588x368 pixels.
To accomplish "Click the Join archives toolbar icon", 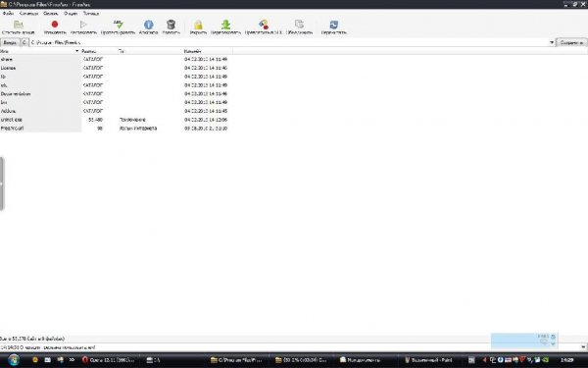I will pyautogui.click(x=299, y=25).
